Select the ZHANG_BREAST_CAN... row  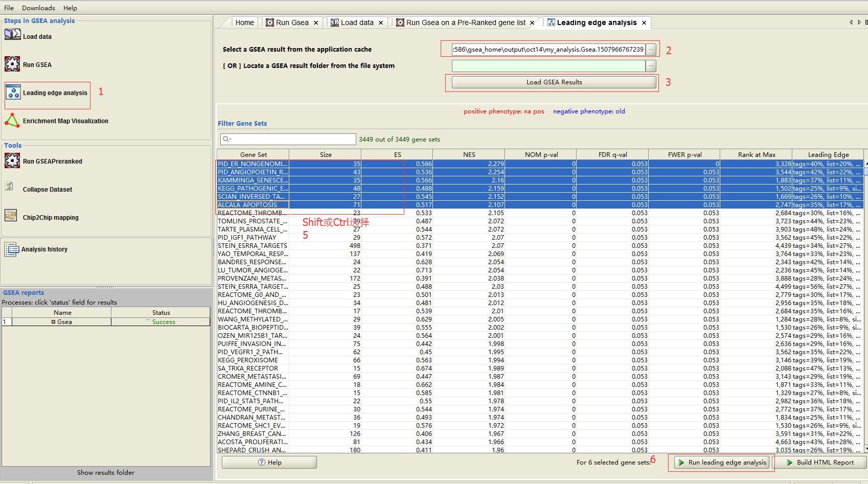point(540,433)
